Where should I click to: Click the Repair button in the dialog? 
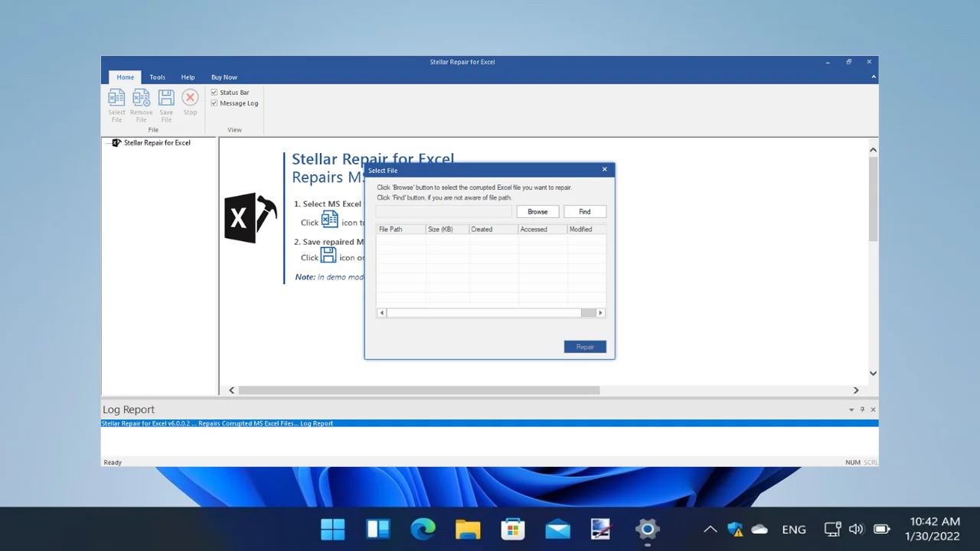585,347
